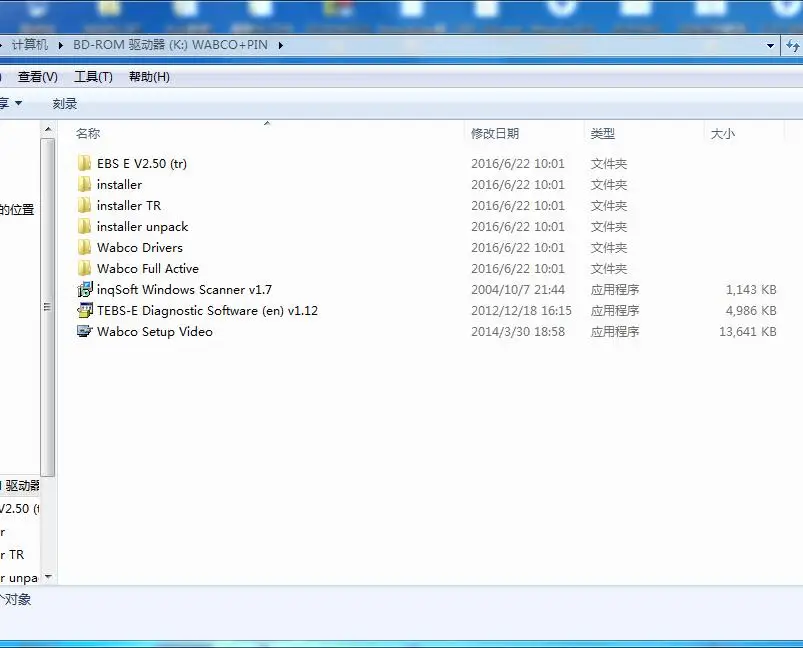Select the file name installer unpack
803x648 pixels.
tap(142, 226)
